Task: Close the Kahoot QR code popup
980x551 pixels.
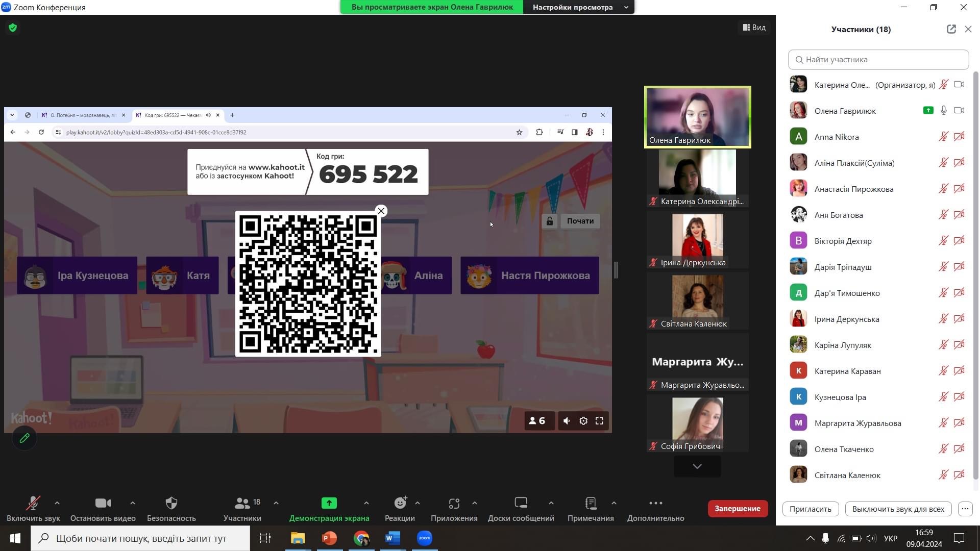Action: [x=381, y=211]
